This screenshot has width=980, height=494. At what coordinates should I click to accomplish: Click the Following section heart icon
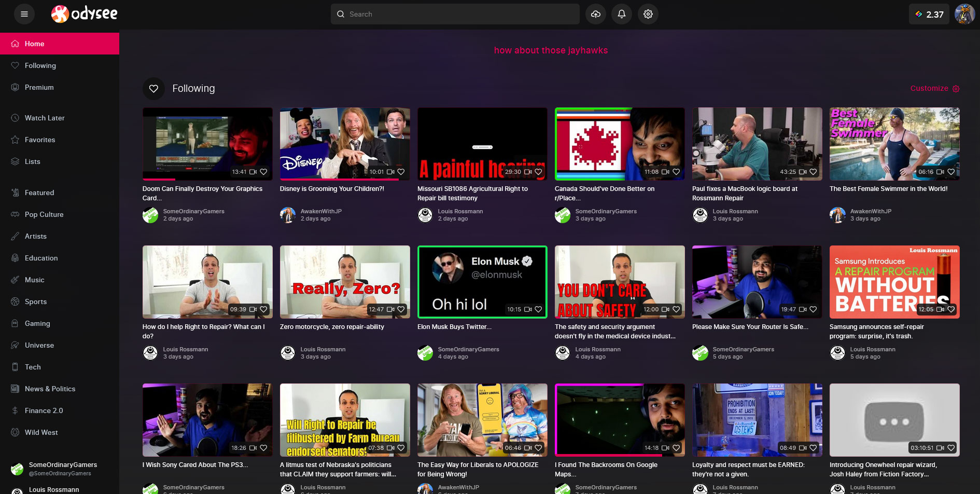tap(153, 89)
